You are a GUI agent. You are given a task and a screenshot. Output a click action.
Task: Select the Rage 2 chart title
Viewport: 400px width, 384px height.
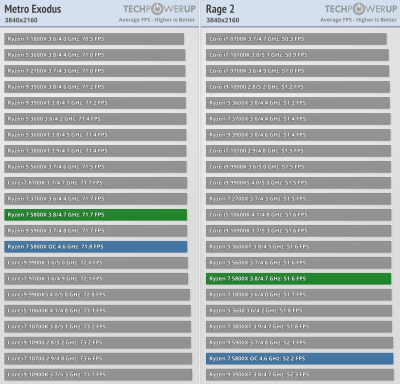pyautogui.click(x=220, y=9)
